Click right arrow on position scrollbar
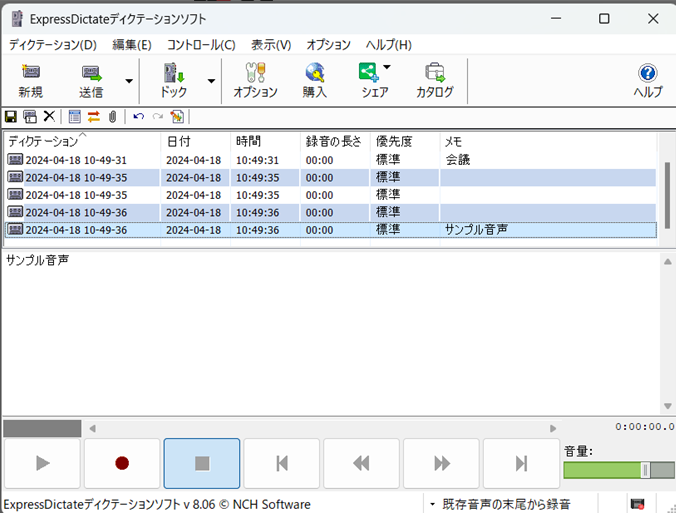Viewport: 676px width, 513px height. coord(553,429)
